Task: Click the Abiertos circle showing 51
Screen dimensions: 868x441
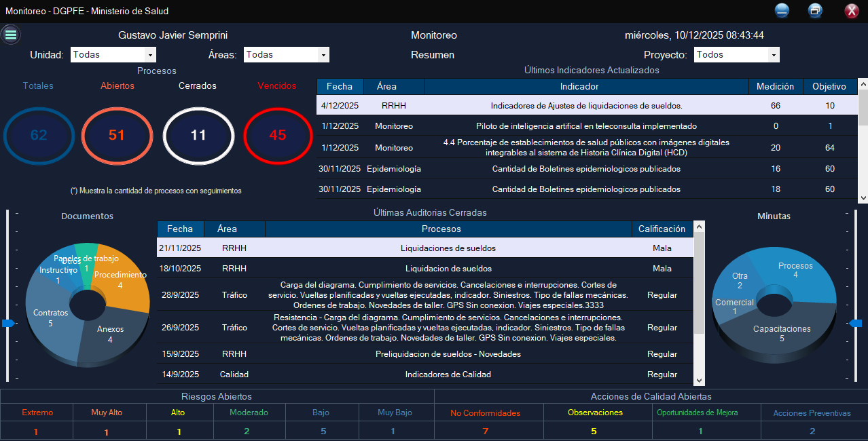Action: (x=117, y=135)
